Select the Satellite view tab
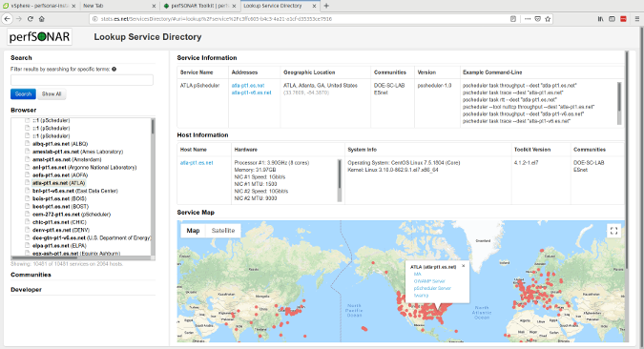 point(223,231)
